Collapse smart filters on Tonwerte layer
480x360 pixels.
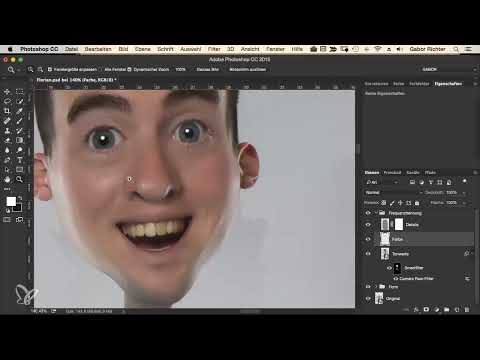tap(471, 254)
